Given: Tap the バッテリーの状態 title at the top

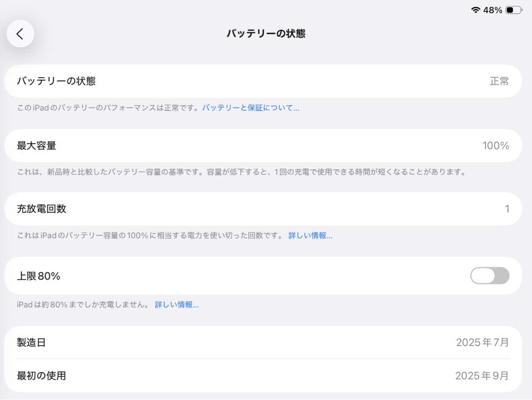Looking at the screenshot, I should click(266, 33).
